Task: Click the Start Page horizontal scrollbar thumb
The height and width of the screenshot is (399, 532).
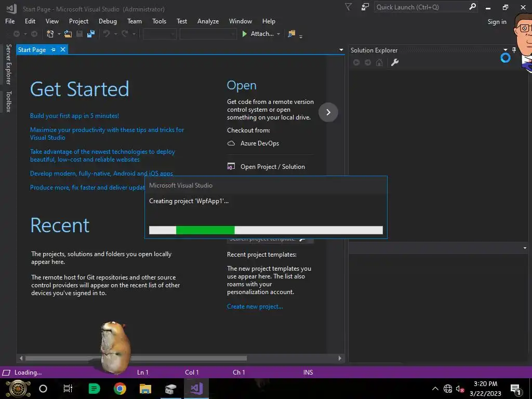Action: click(x=136, y=358)
